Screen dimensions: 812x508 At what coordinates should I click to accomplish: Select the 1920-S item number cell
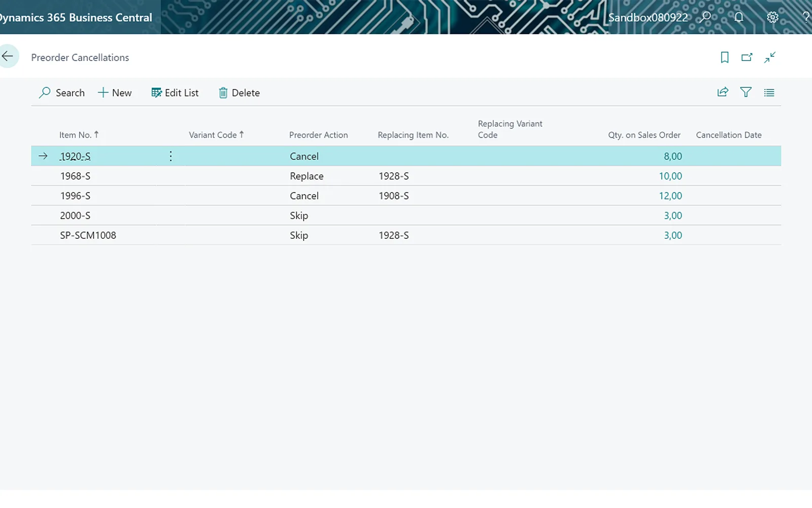(75, 156)
